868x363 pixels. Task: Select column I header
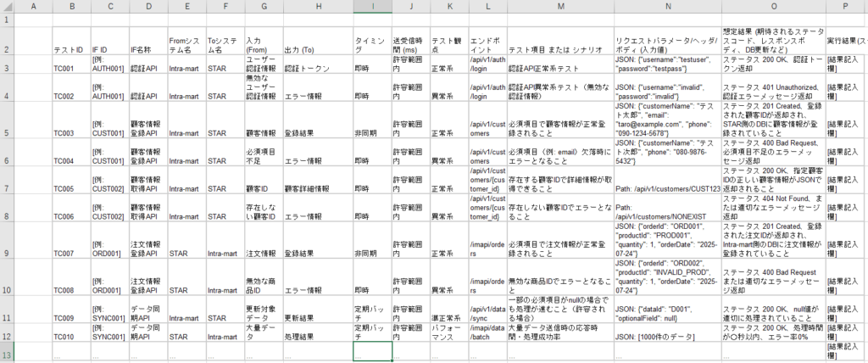tap(373, 6)
